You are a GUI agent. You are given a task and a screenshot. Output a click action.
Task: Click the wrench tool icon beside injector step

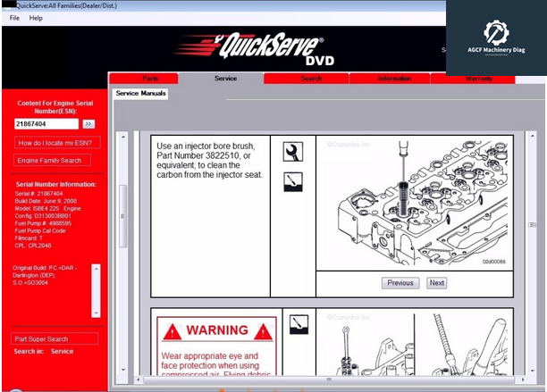(293, 152)
